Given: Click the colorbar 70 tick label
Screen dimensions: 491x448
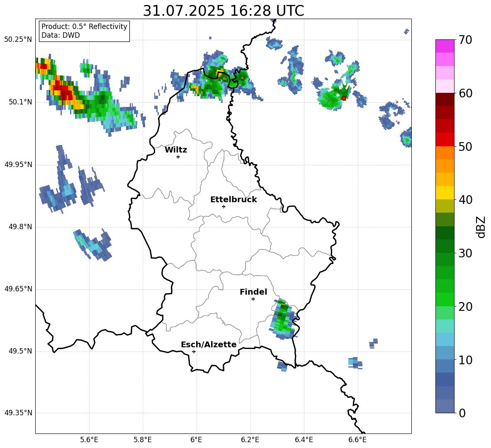Looking at the screenshot, I should tap(465, 40).
